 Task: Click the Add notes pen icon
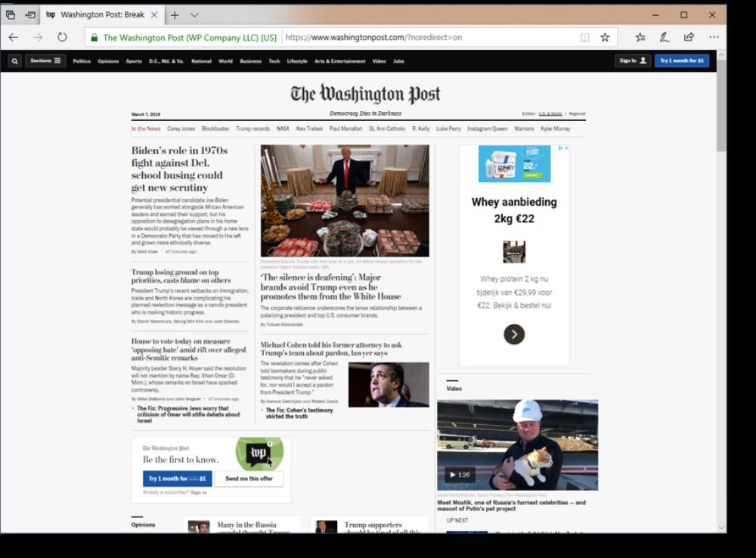pos(665,37)
